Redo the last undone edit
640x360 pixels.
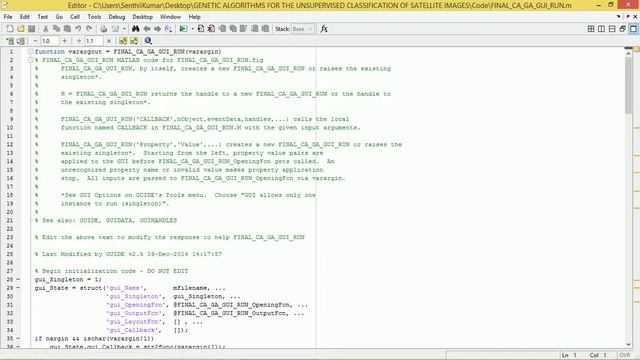click(x=89, y=29)
